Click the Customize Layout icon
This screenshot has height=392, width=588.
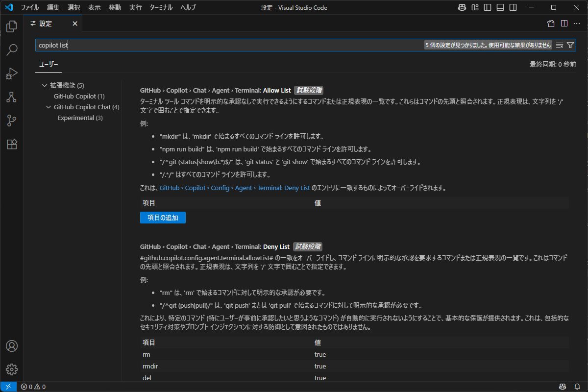475,7
